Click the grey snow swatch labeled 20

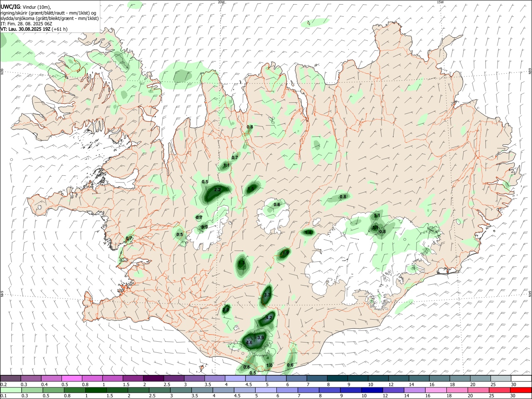pos(480,378)
